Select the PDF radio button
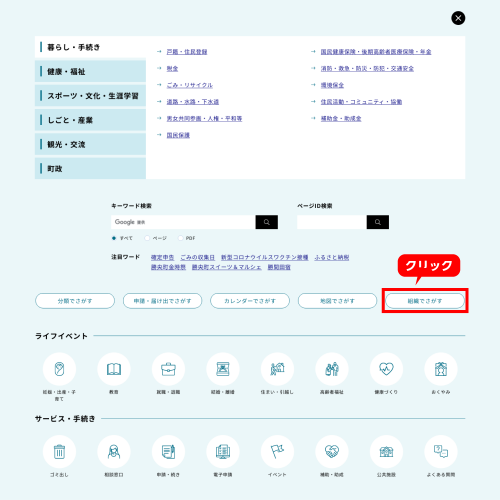500x500 pixels. click(180, 238)
